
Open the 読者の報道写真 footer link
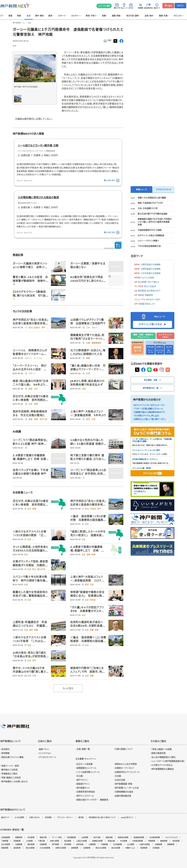pos(158,753)
